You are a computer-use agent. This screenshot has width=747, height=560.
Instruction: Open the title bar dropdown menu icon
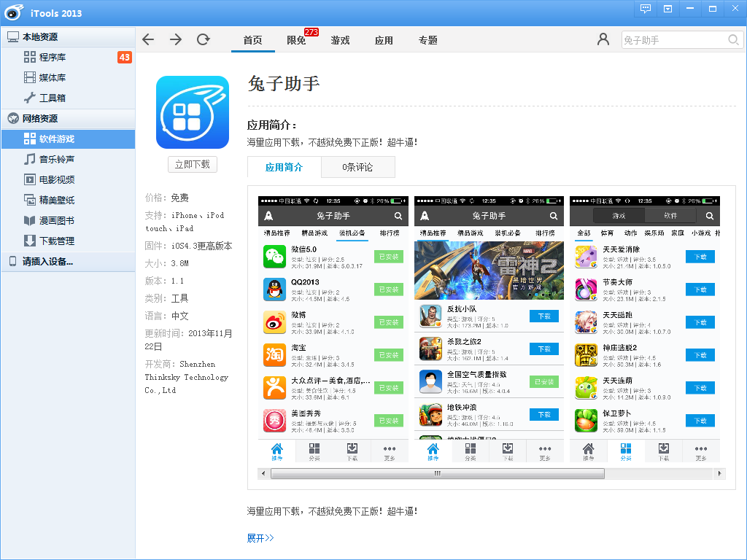pyautogui.click(x=667, y=9)
